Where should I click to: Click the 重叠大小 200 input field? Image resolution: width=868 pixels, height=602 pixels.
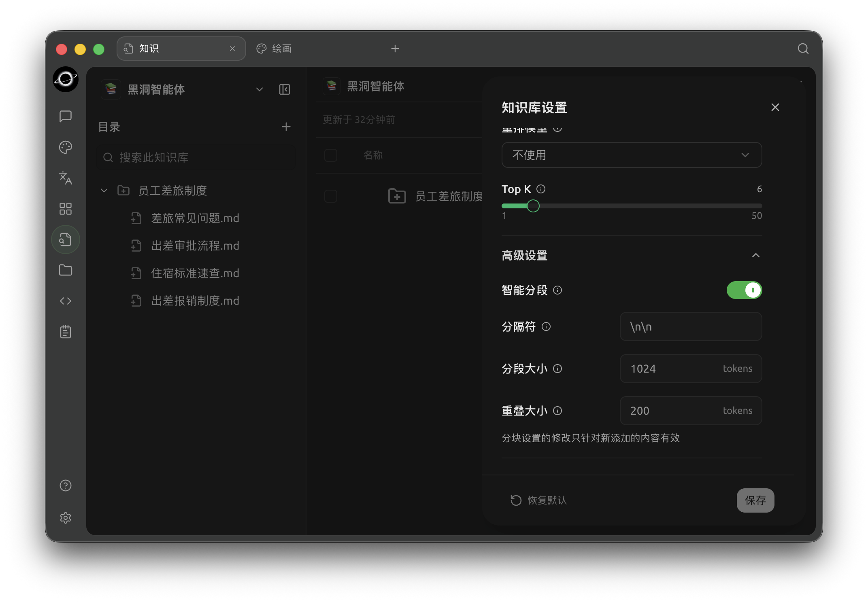click(691, 411)
